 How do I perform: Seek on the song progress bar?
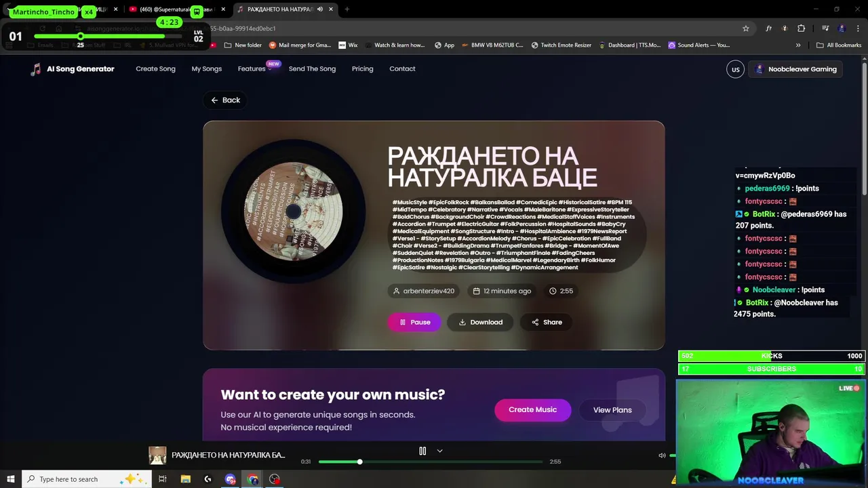(x=431, y=462)
